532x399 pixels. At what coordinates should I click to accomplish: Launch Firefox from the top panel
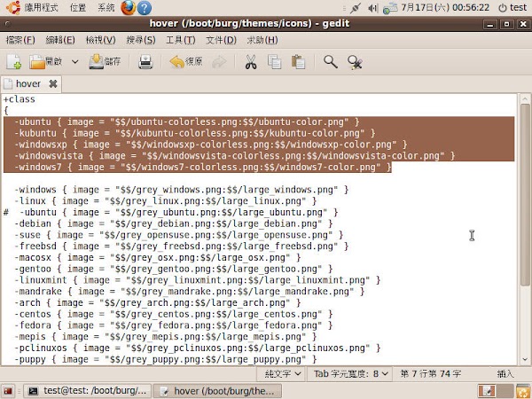coord(129,7)
